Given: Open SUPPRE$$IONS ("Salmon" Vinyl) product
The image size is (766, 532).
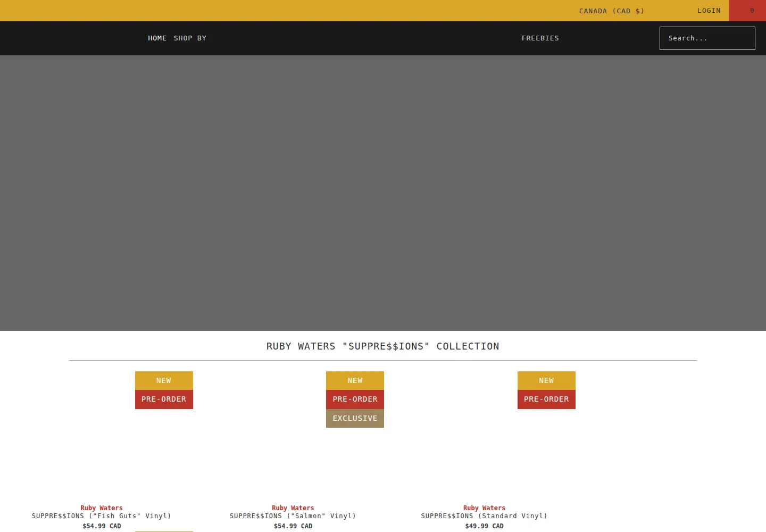Looking at the screenshot, I should 293,516.
